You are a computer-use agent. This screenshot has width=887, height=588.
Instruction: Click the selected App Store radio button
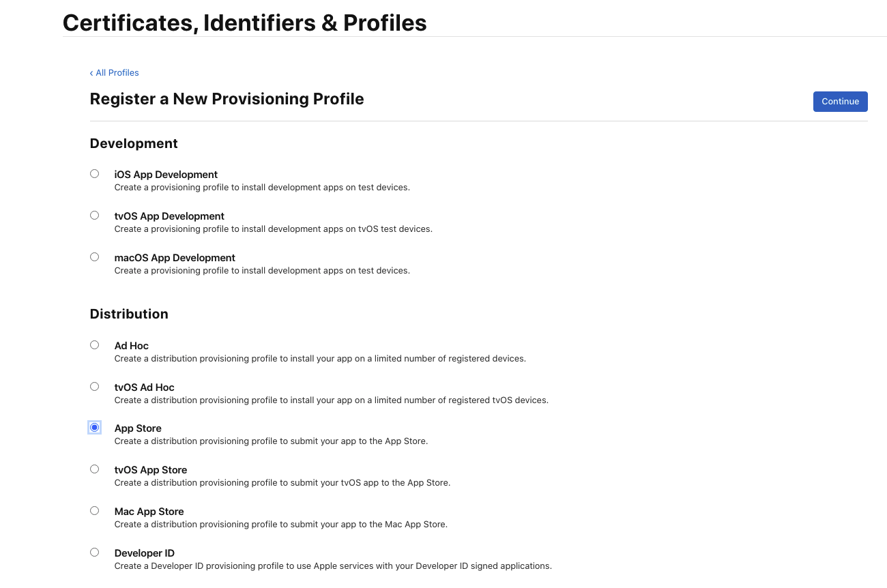coord(94,428)
